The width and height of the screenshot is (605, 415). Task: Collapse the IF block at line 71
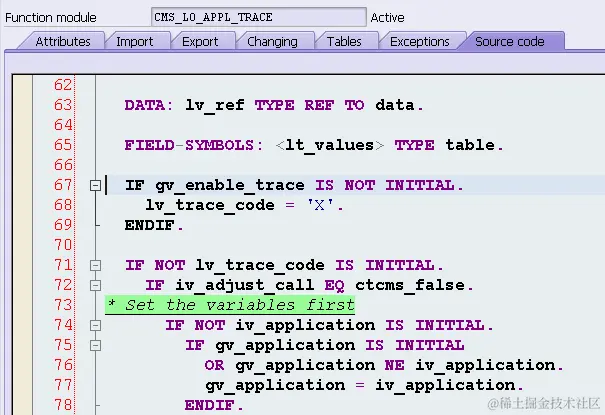pyautogui.click(x=95, y=265)
